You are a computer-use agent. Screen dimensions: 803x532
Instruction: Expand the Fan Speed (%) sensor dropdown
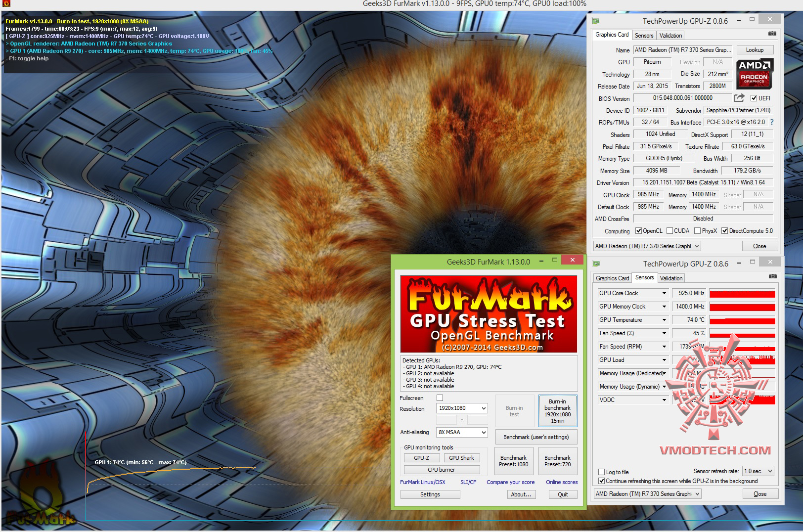point(664,333)
